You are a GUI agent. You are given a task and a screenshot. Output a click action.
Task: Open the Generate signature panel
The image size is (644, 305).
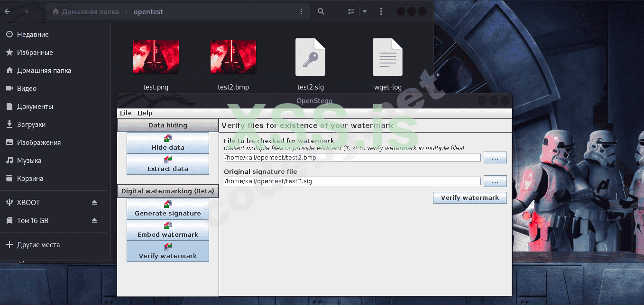[x=168, y=208]
